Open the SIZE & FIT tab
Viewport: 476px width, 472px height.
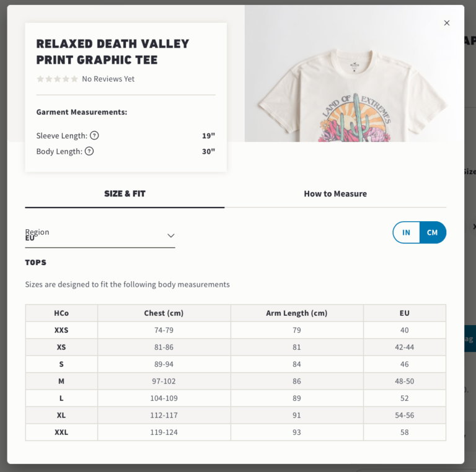point(125,194)
